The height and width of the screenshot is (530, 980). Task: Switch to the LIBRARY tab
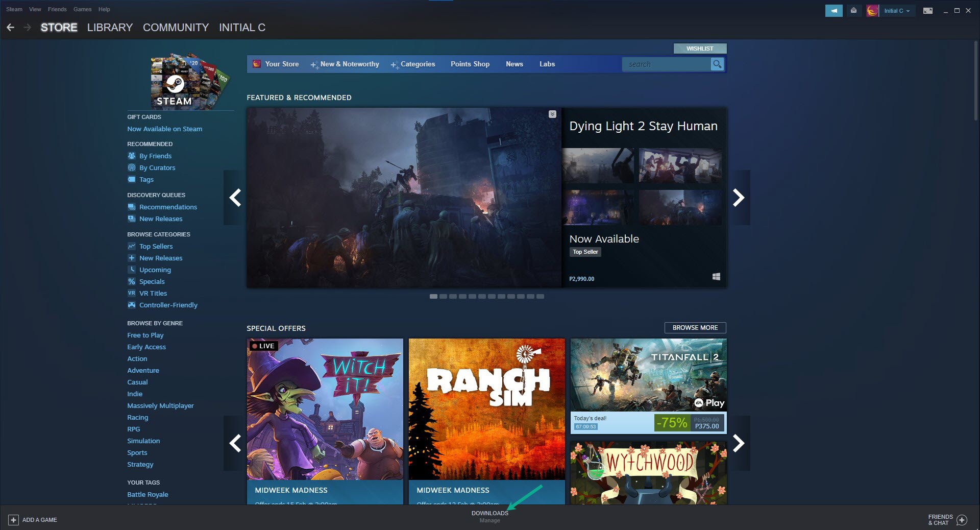(109, 28)
